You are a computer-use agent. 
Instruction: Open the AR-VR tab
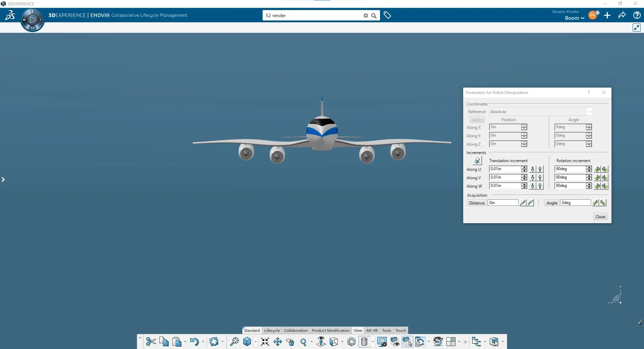pyautogui.click(x=372, y=330)
